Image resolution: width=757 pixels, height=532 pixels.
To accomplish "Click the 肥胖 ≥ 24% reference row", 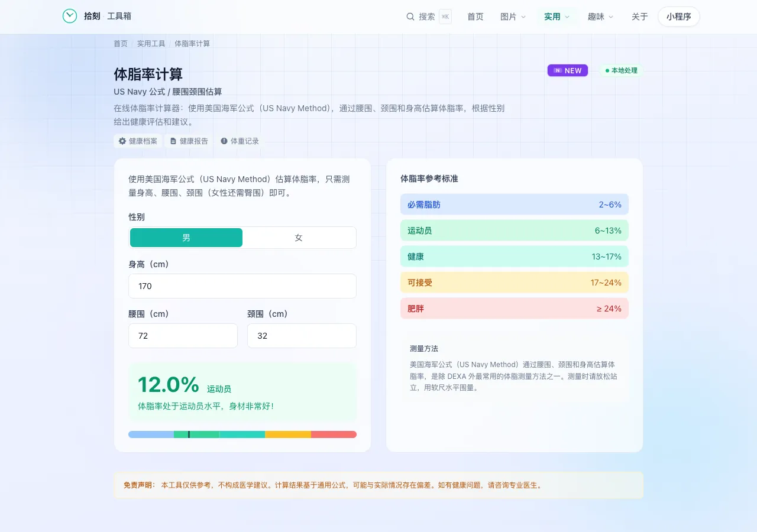I will coord(515,309).
